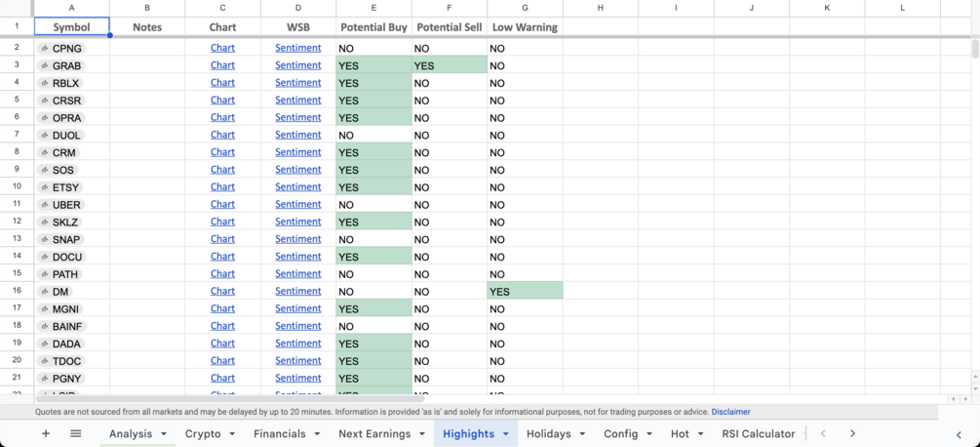Select the Symbol header cell A1
Screen dimensions: 980x447
pos(72,27)
